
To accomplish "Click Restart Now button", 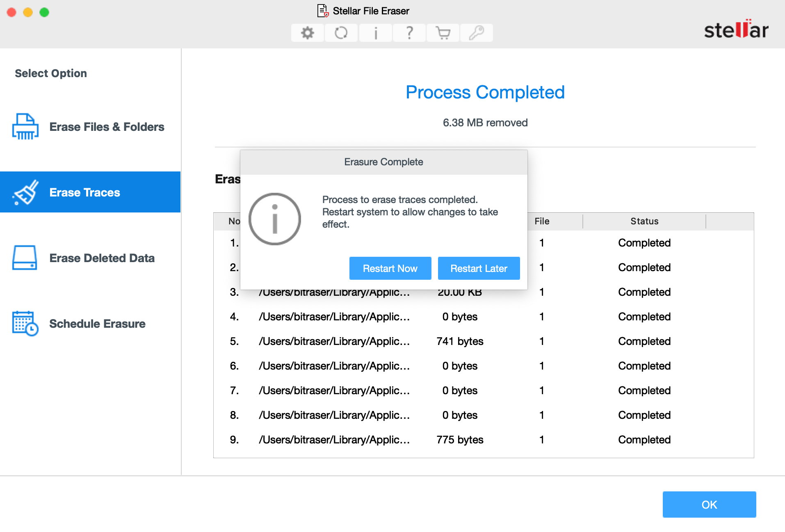I will [x=390, y=268].
